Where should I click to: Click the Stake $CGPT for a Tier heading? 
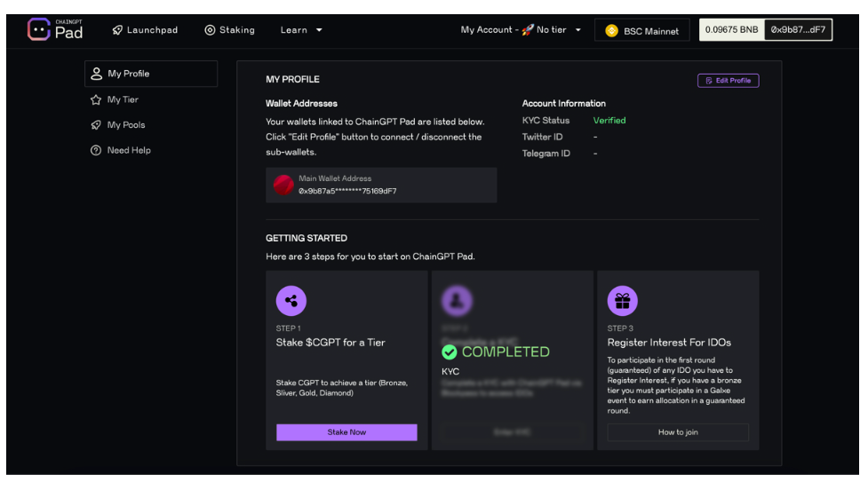330,343
